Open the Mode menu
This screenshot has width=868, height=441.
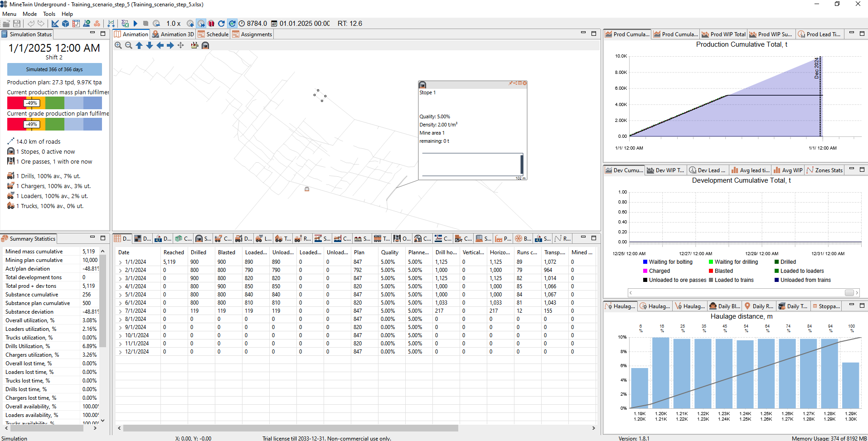(x=30, y=14)
